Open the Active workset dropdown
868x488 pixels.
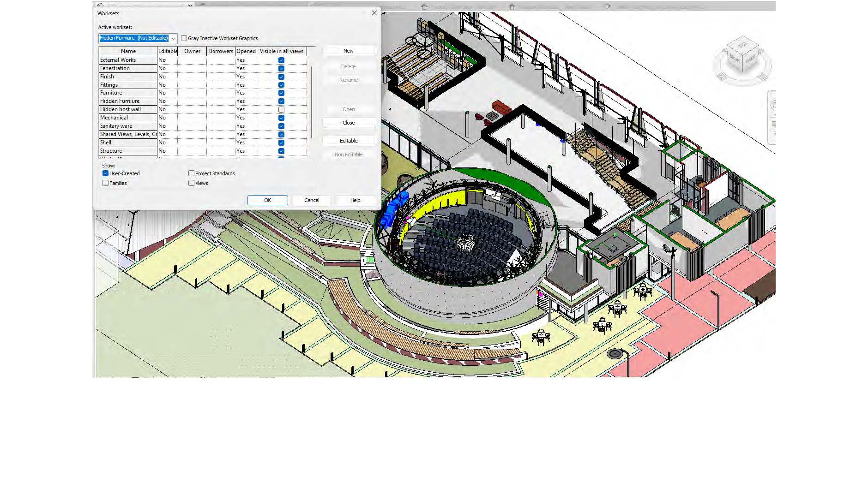coord(173,38)
